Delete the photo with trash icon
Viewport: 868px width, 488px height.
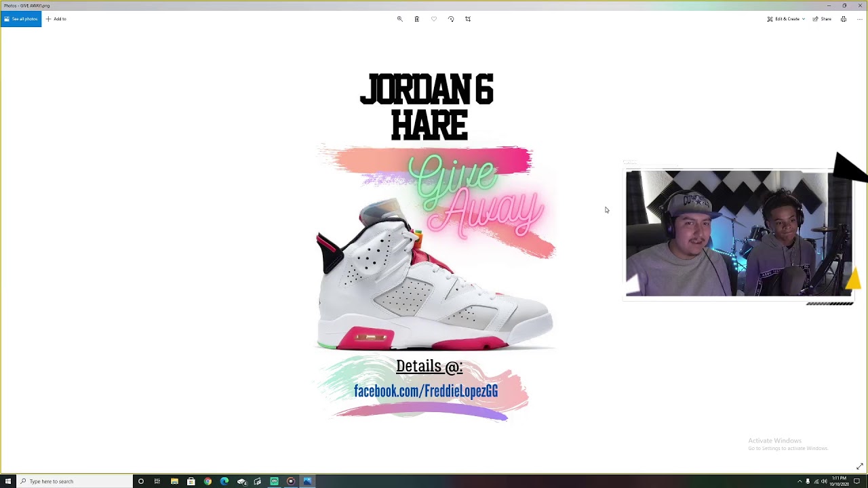416,19
